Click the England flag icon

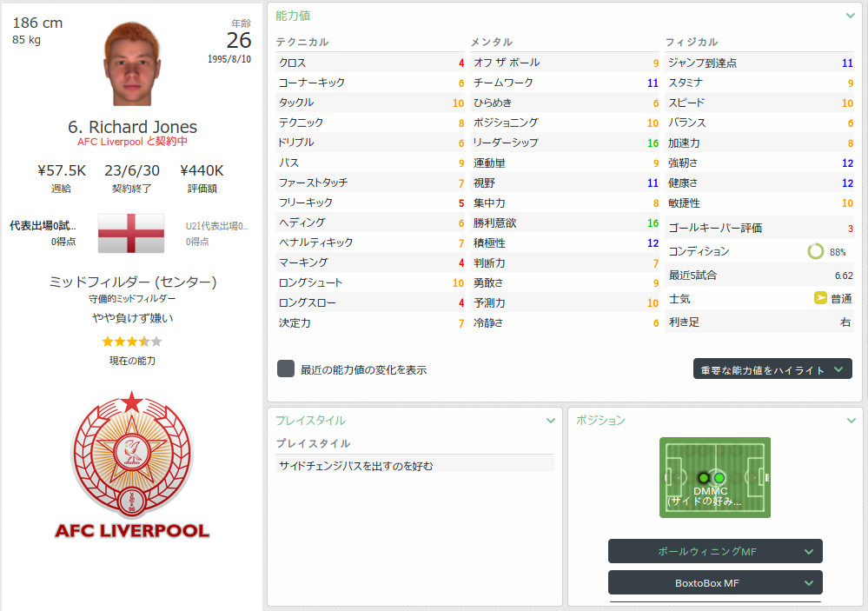click(x=131, y=233)
